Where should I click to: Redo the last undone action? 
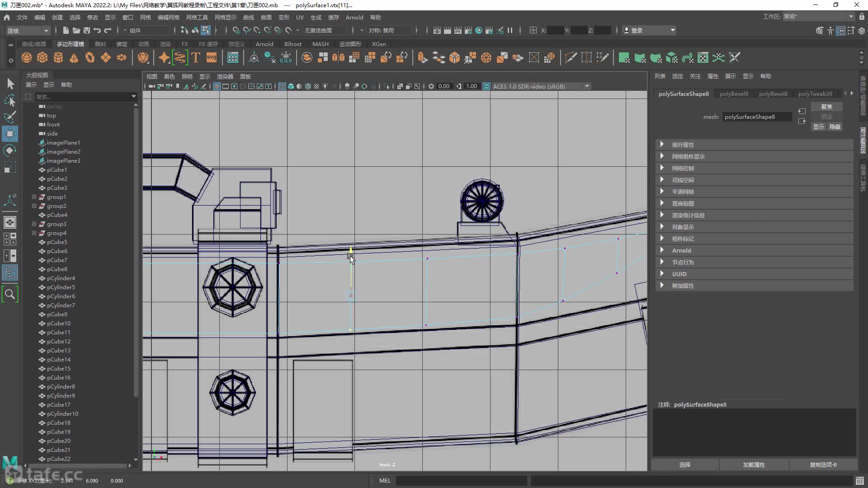pyautogui.click(x=108, y=30)
